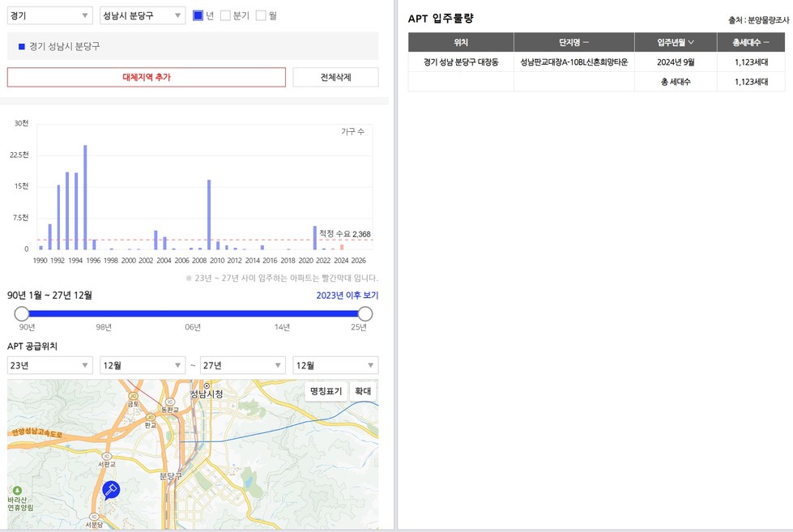Click the 바라산 자연휴양림 green marker icon

[17, 491]
